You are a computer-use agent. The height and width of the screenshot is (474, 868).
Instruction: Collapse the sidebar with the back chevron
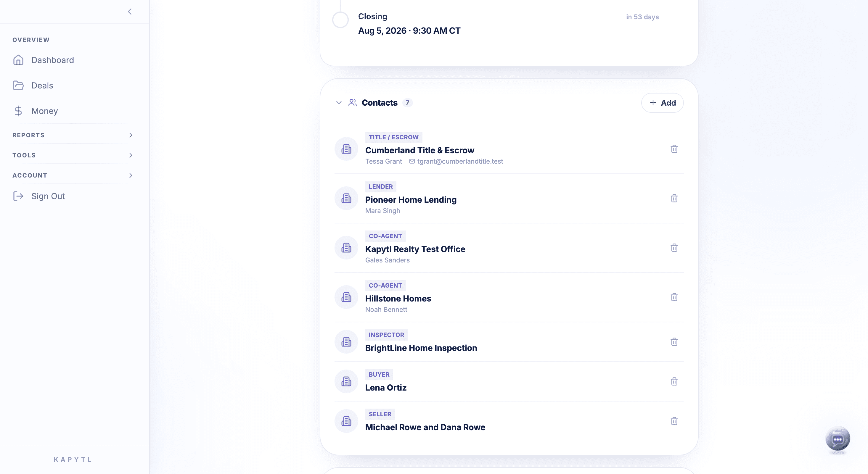tap(130, 12)
